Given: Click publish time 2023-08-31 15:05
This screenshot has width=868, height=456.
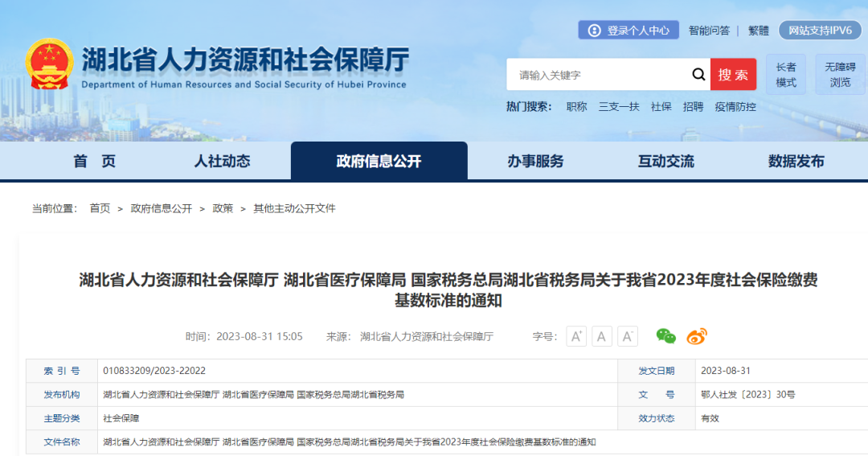Looking at the screenshot, I should [259, 336].
